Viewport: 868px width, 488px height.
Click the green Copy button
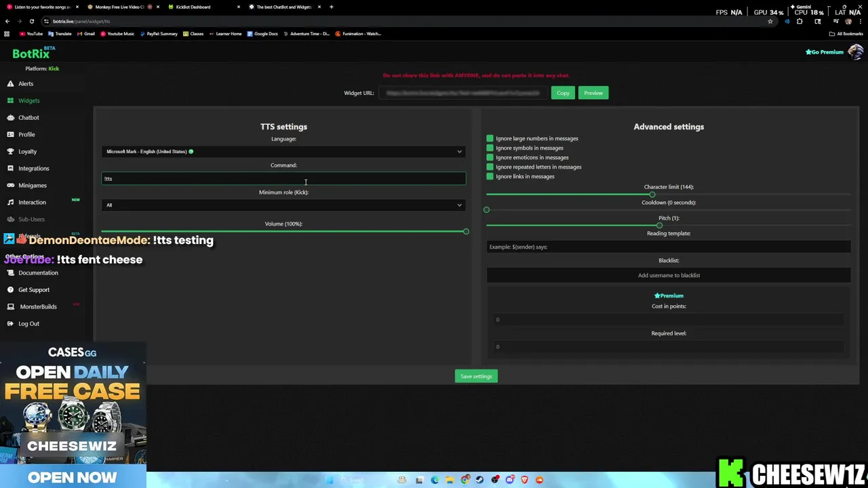pos(563,93)
